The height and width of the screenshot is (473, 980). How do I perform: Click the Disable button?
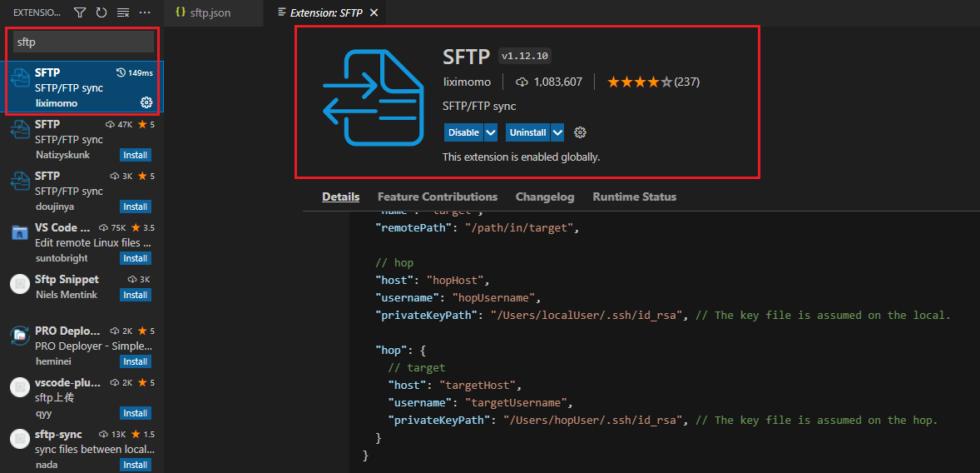463,132
